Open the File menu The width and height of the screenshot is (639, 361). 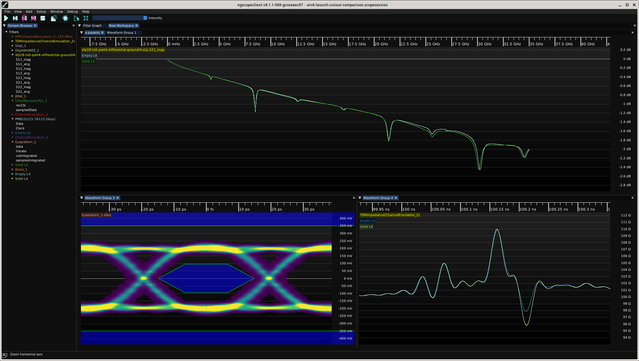click(x=7, y=11)
